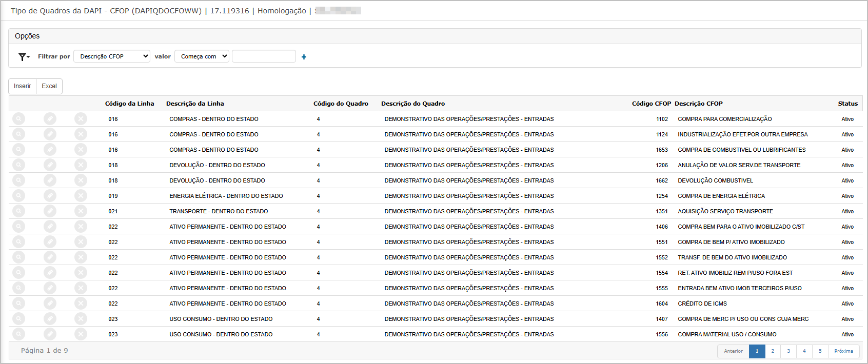Click the delete icon for CFOP 1653 row
The width and height of the screenshot is (868, 364).
click(81, 150)
